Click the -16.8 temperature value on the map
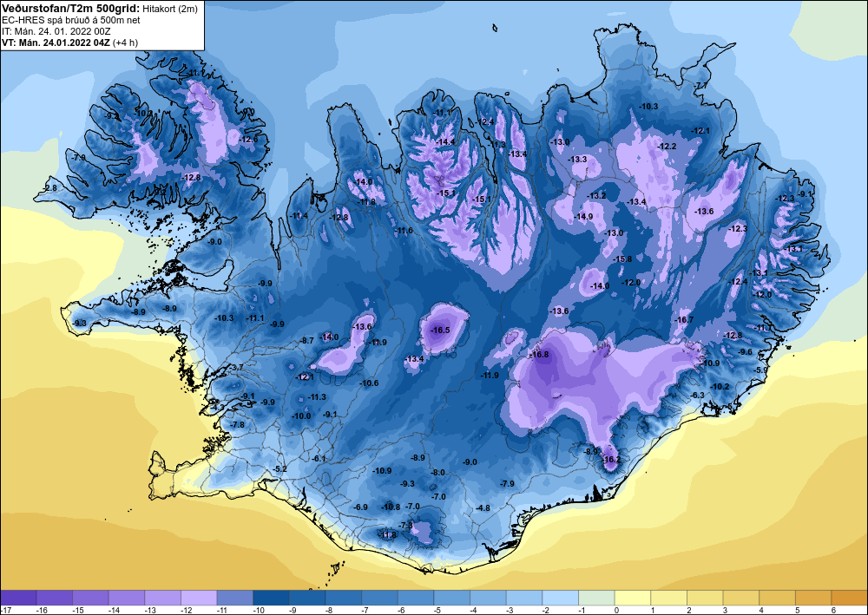Image resolution: width=868 pixels, height=615 pixels. tap(539, 355)
